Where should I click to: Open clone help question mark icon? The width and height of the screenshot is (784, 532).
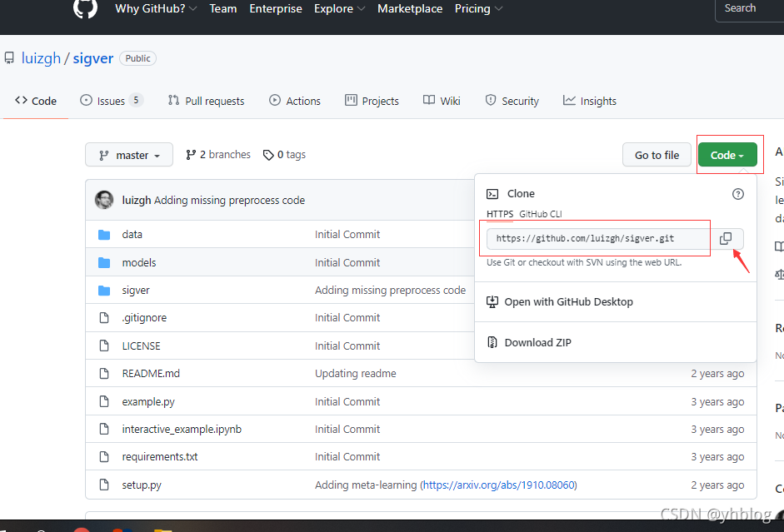click(x=737, y=194)
